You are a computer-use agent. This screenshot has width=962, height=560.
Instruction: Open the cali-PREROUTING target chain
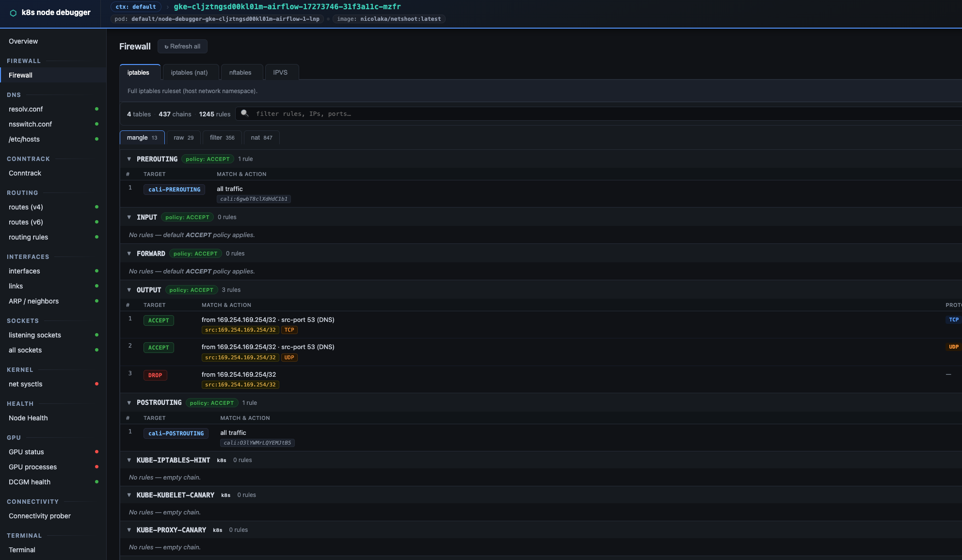174,190
